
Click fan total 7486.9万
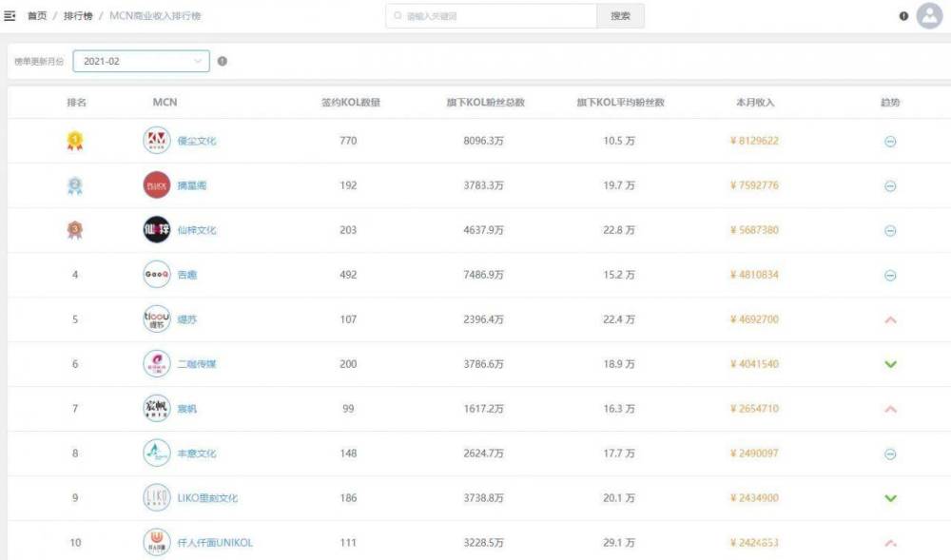[x=483, y=275]
